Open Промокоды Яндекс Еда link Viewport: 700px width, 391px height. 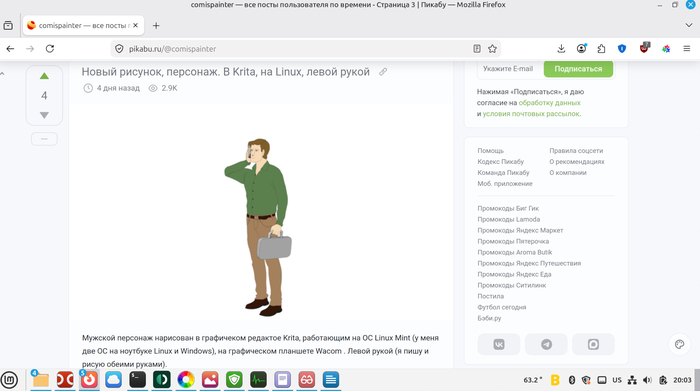tap(514, 274)
